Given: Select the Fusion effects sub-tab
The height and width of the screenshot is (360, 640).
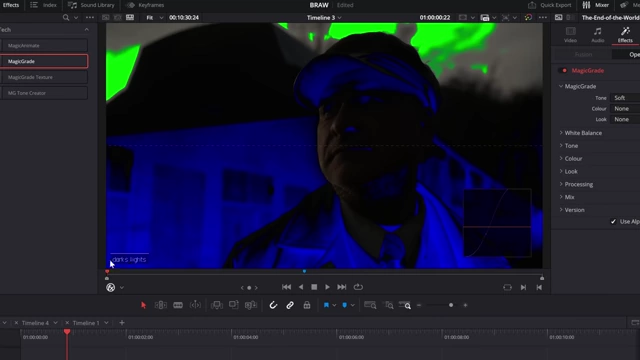Looking at the screenshot, I should point(583,54).
